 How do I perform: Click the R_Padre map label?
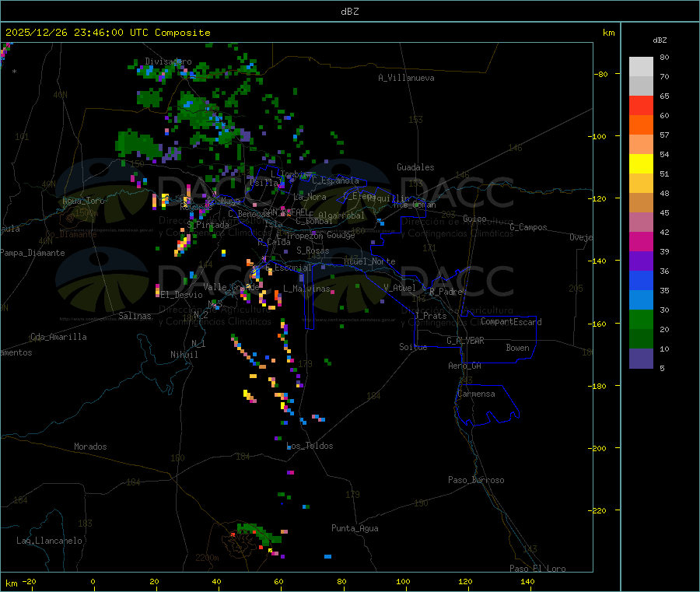click(446, 292)
